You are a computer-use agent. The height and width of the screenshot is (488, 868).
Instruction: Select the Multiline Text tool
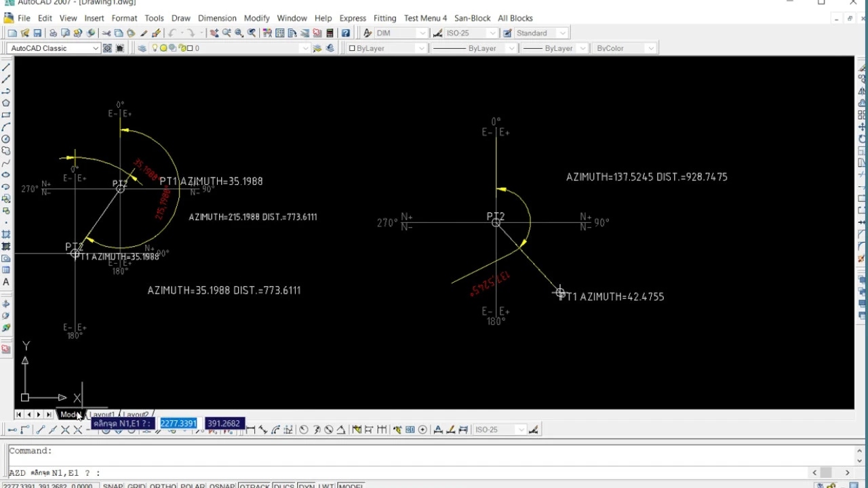point(6,282)
